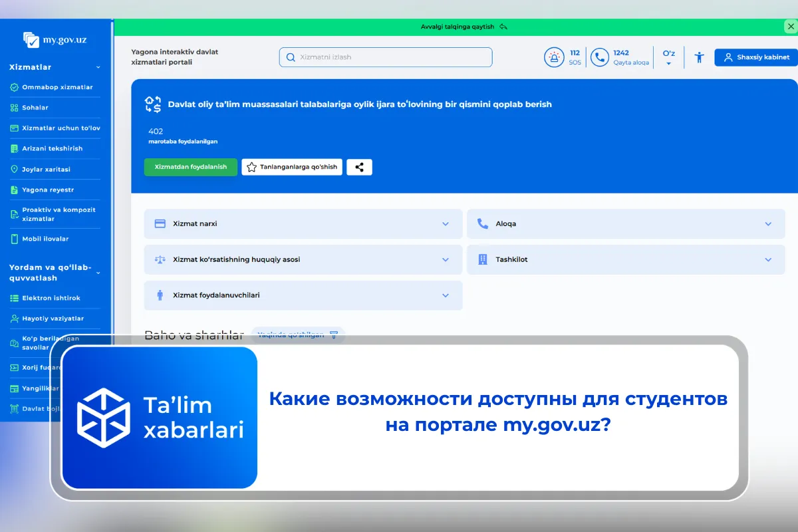Click the Arizani tekshirish document icon
This screenshot has width=798, height=532.
click(15, 148)
